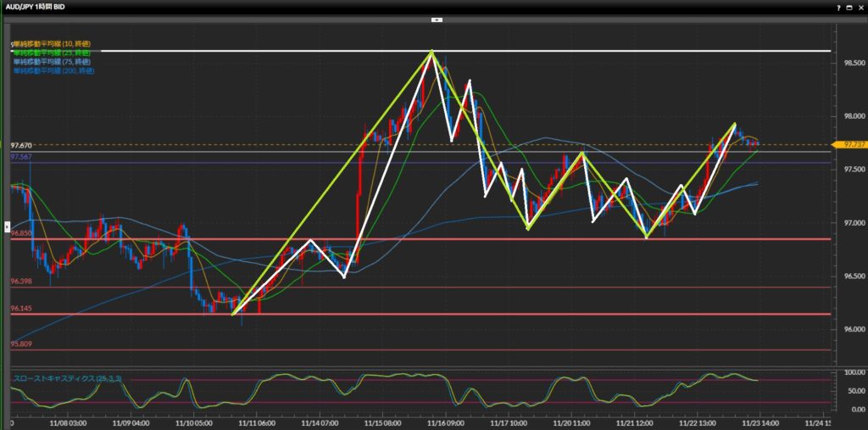The width and height of the screenshot is (868, 430).
Task: Maximize the AUD/JPY chart window
Action: pos(849,6)
